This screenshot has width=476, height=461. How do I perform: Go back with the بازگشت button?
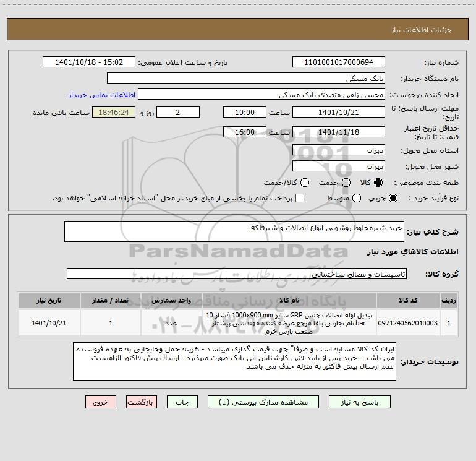(142, 402)
